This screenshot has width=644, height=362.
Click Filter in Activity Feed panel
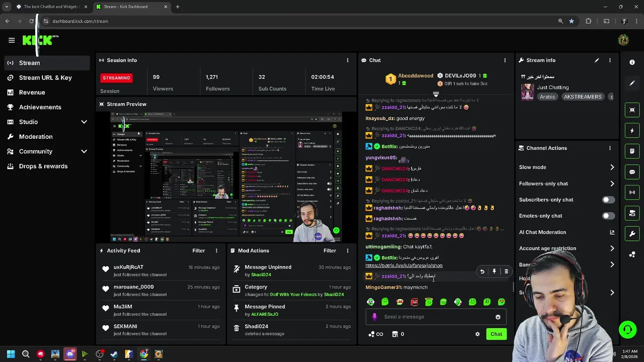[x=199, y=250]
